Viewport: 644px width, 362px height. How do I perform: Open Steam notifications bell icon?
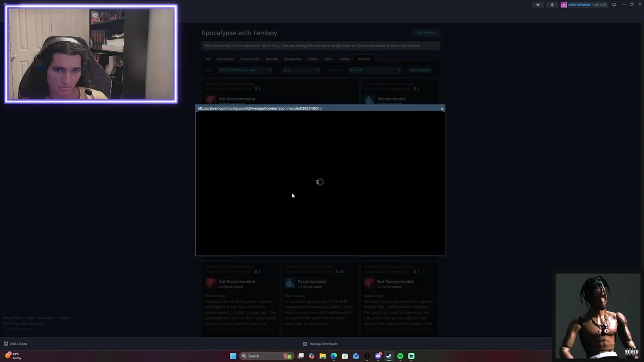click(552, 5)
